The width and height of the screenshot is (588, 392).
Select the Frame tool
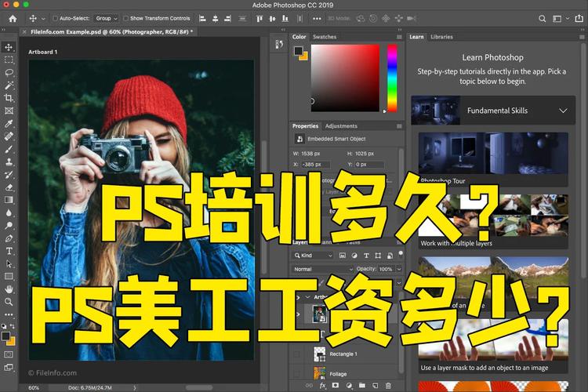pos(9,111)
